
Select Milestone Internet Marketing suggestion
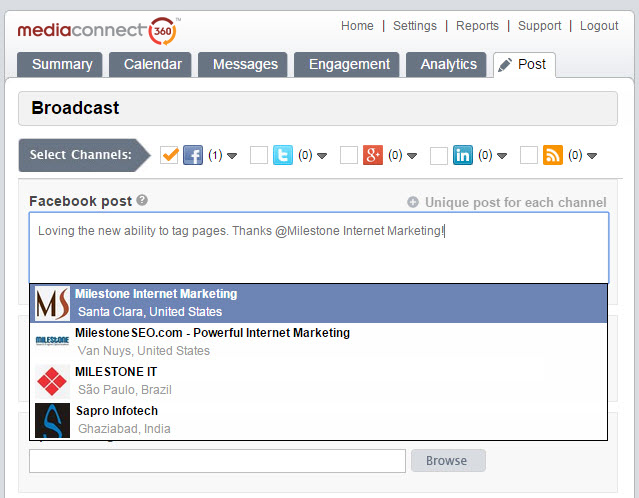coord(319,303)
